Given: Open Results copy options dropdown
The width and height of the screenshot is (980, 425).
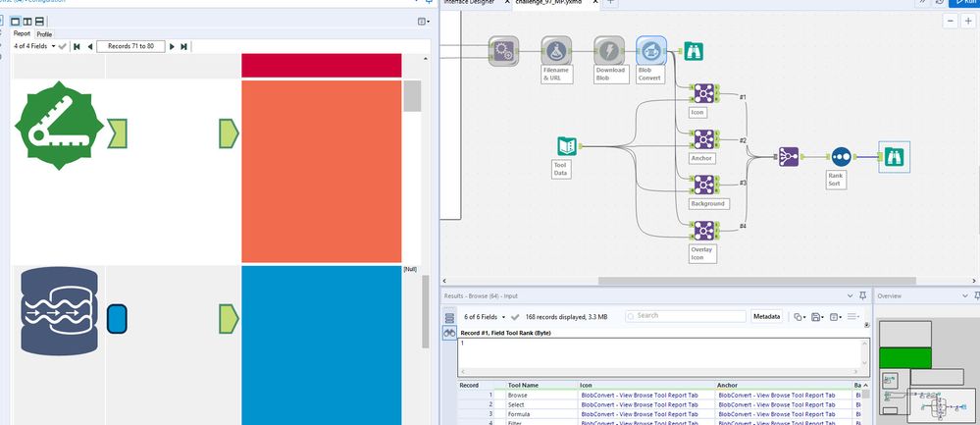Looking at the screenshot, I should pyautogui.click(x=799, y=317).
